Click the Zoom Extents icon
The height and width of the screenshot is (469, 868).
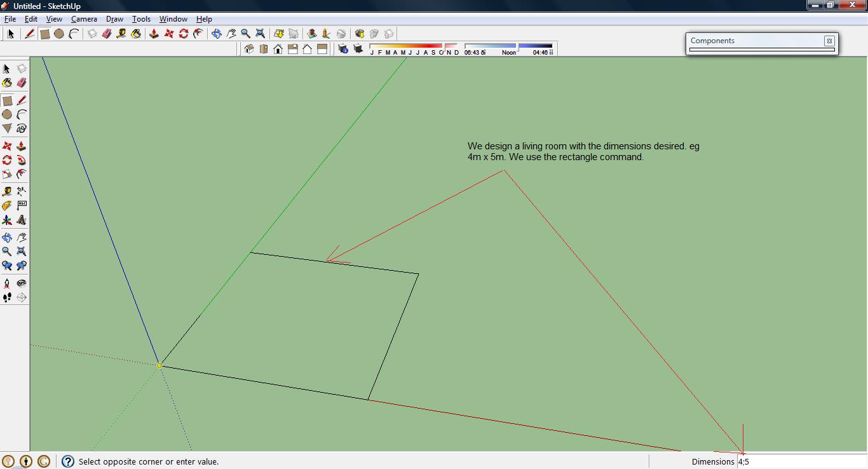(x=22, y=250)
